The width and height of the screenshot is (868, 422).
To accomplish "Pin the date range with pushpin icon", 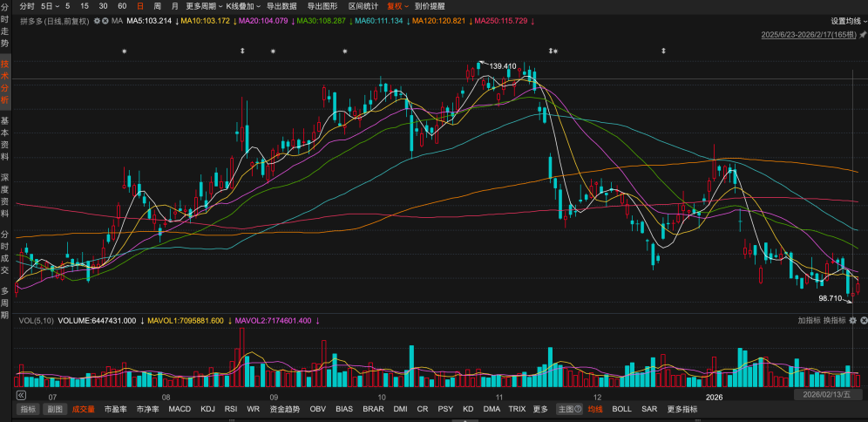I will [862, 35].
